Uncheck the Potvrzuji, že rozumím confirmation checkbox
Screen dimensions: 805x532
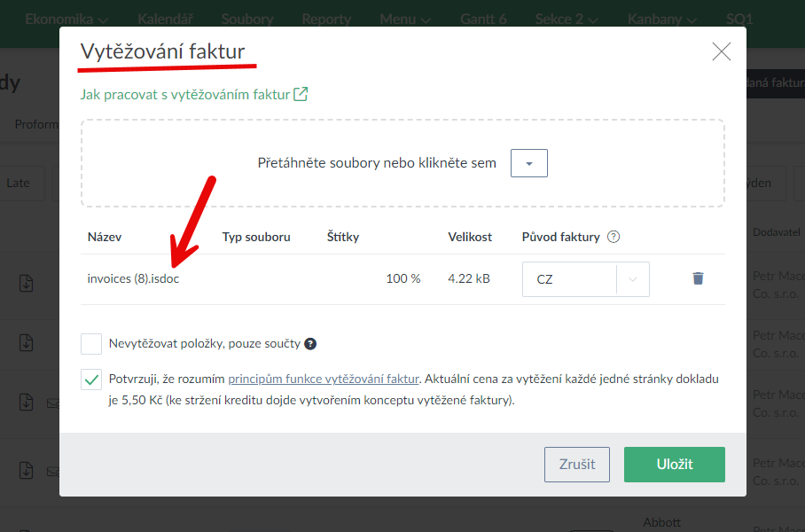pos(91,379)
